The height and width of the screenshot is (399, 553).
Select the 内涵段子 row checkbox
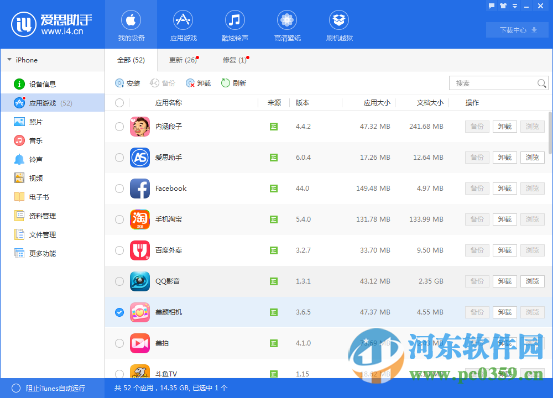coord(120,126)
